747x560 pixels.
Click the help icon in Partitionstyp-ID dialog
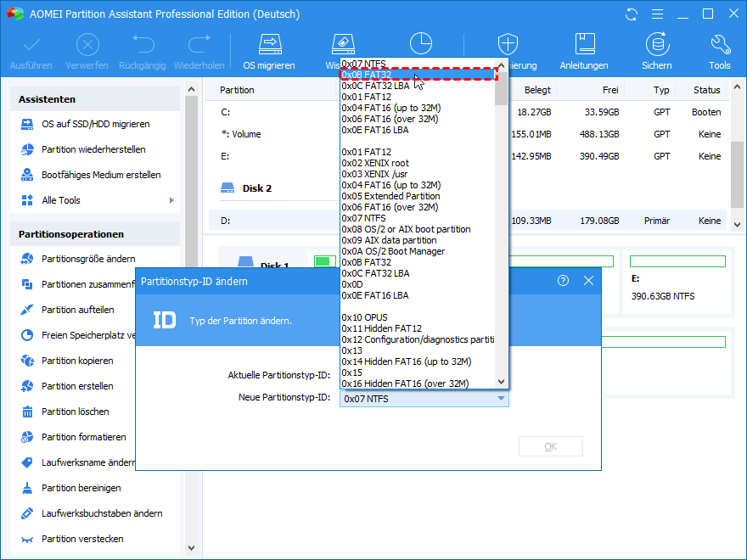563,281
